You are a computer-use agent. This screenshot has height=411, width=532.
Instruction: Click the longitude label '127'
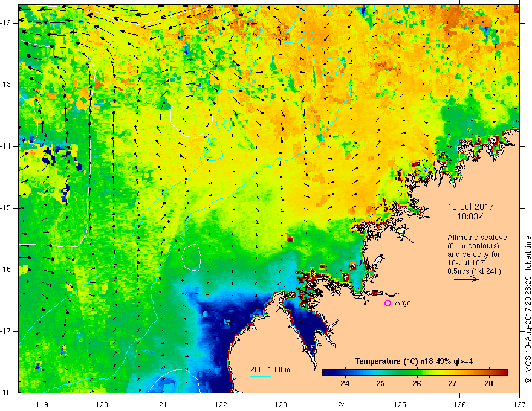519,404
